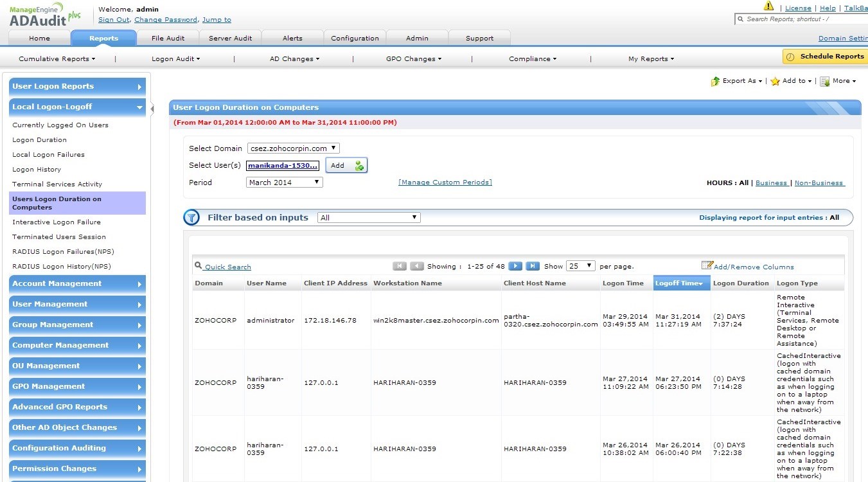The height and width of the screenshot is (482, 868).
Task: Switch to the Home tab
Action: pos(39,38)
